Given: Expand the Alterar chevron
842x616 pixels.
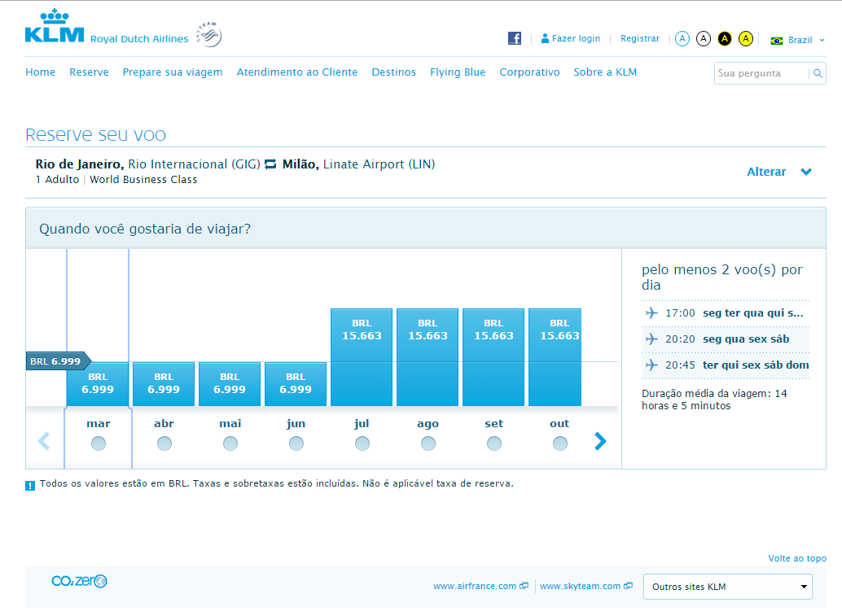Looking at the screenshot, I should pos(806,172).
